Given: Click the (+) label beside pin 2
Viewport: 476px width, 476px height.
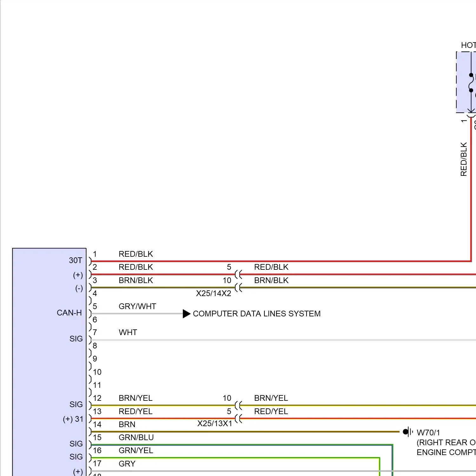Looking at the screenshot, I should 78,275.
